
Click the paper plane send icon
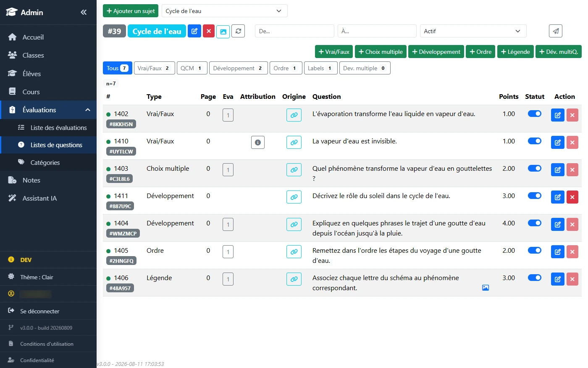(556, 31)
